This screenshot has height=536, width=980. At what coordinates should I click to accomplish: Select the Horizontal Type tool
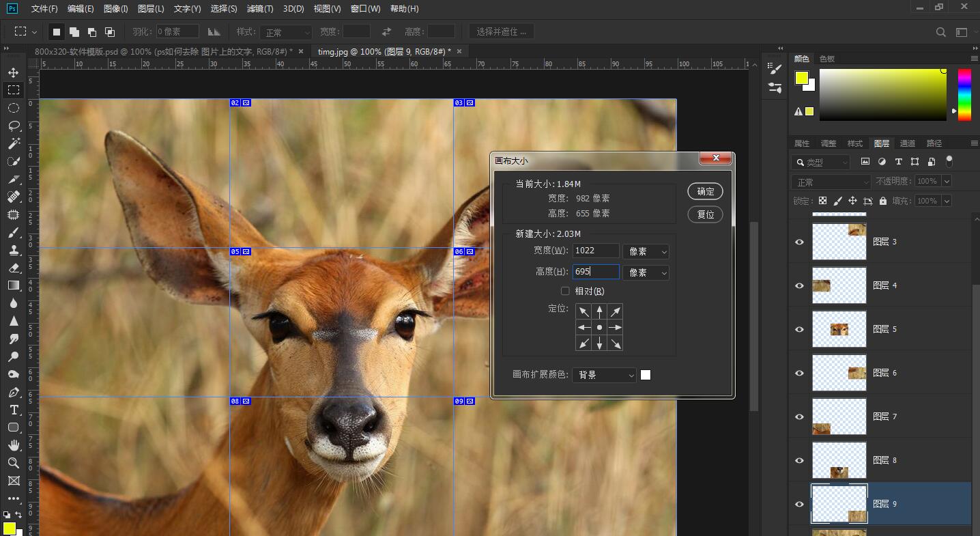click(x=13, y=410)
